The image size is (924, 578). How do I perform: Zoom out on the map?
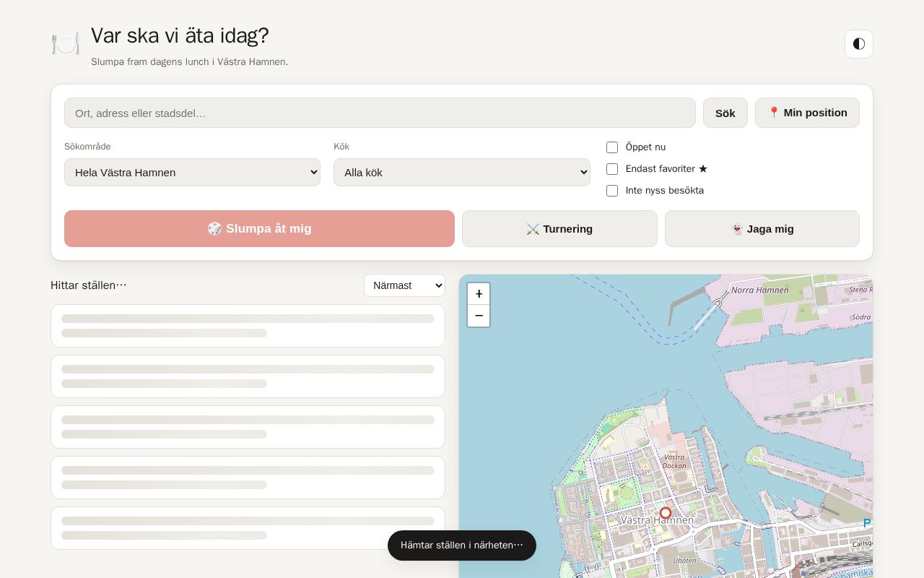479,316
